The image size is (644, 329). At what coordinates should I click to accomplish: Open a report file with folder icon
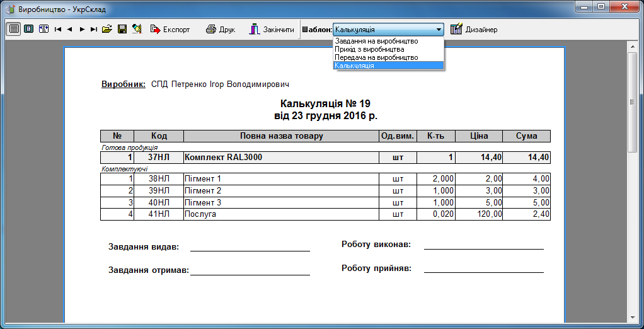point(107,29)
